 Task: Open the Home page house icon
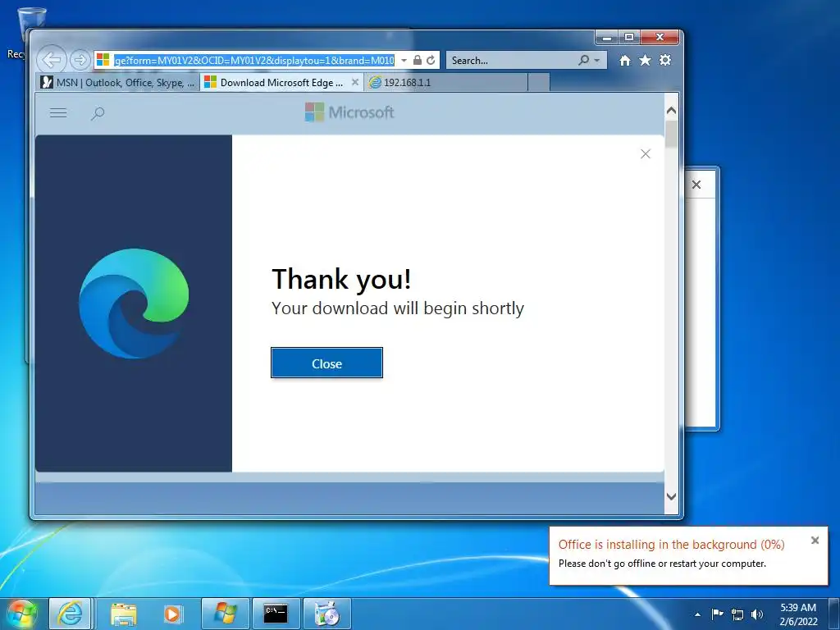coord(624,61)
